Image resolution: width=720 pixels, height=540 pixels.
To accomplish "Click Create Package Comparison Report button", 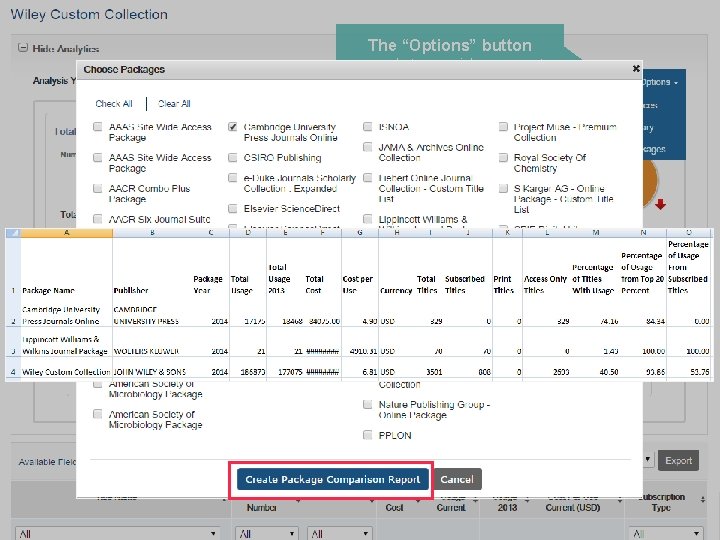I will point(332,479).
